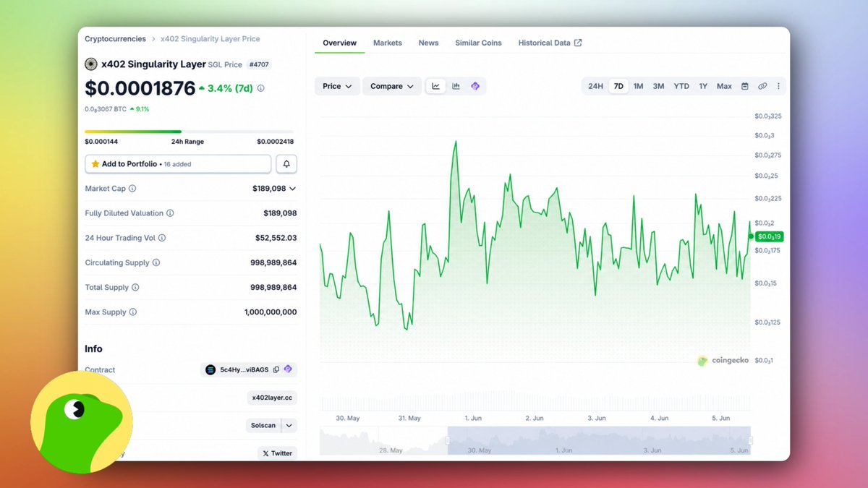
Task: Click the Solana chain icon in contract
Action: [x=210, y=369]
